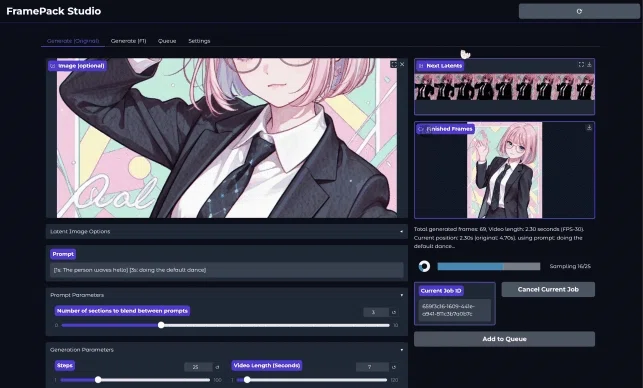643x388 pixels.
Task: View Next Latents preview in fullscreen
Action: (x=581, y=64)
